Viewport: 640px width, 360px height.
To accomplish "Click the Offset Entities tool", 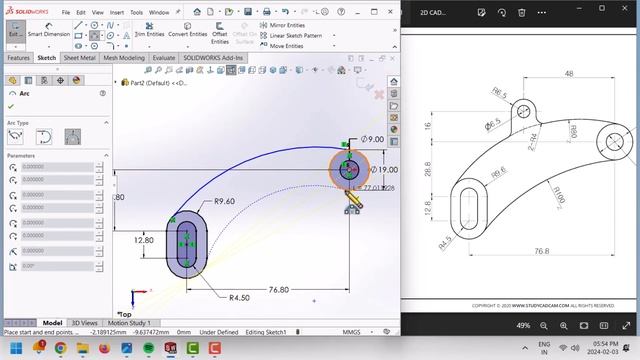I will pos(220,33).
